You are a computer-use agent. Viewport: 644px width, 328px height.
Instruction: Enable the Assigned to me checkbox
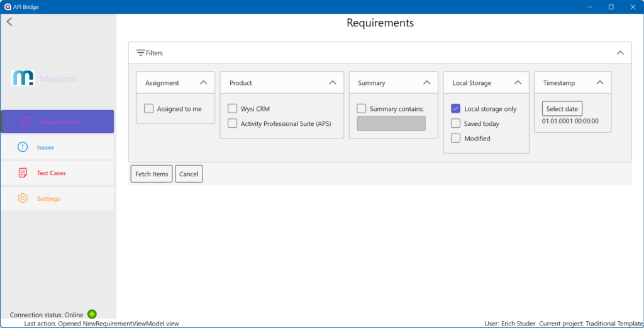[149, 108]
